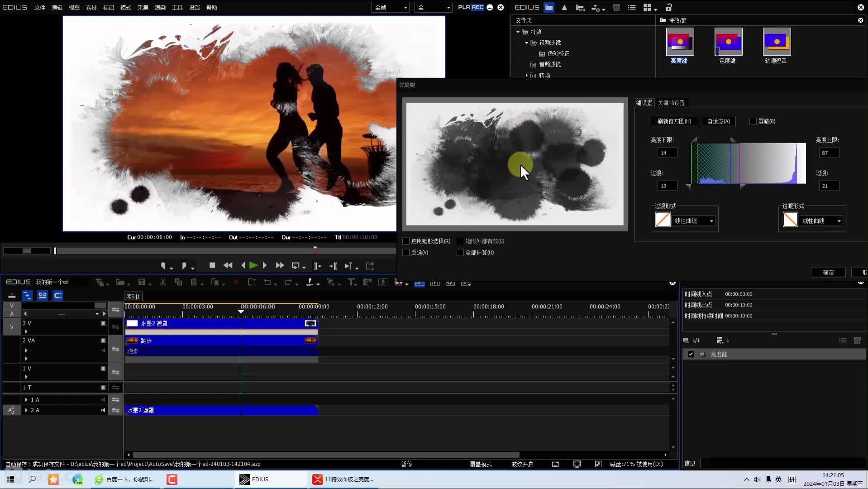868x489 pixels.
Task: Click the Go to previous edit point icon
Action: point(318,266)
